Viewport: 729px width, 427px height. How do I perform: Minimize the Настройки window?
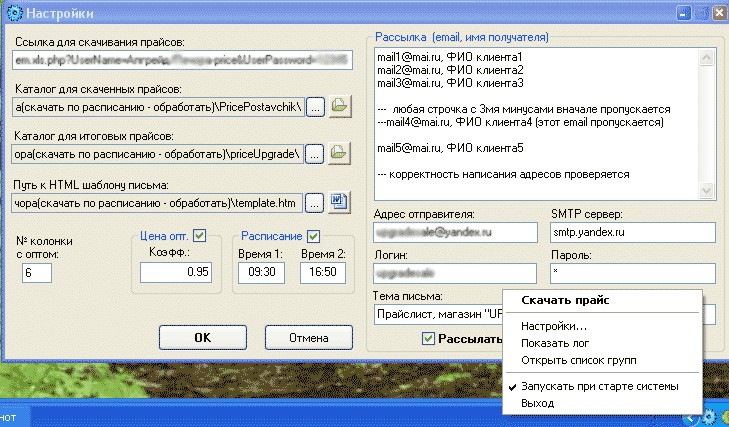683,13
